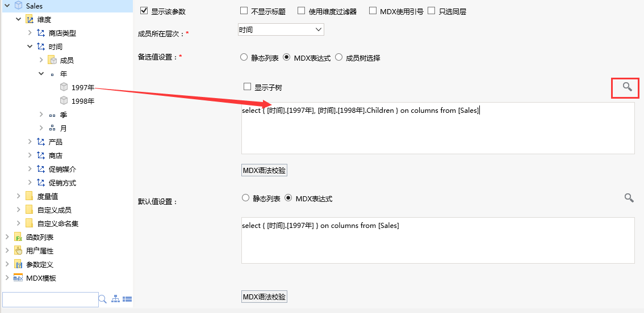Switch to list view icon
Screen dimensions: 644x313
[x=127, y=299]
